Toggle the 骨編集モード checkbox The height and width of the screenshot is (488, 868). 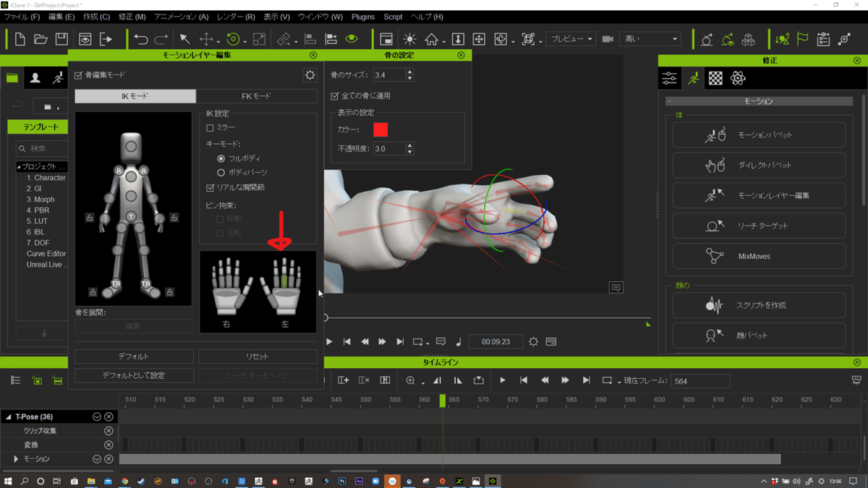[79, 75]
